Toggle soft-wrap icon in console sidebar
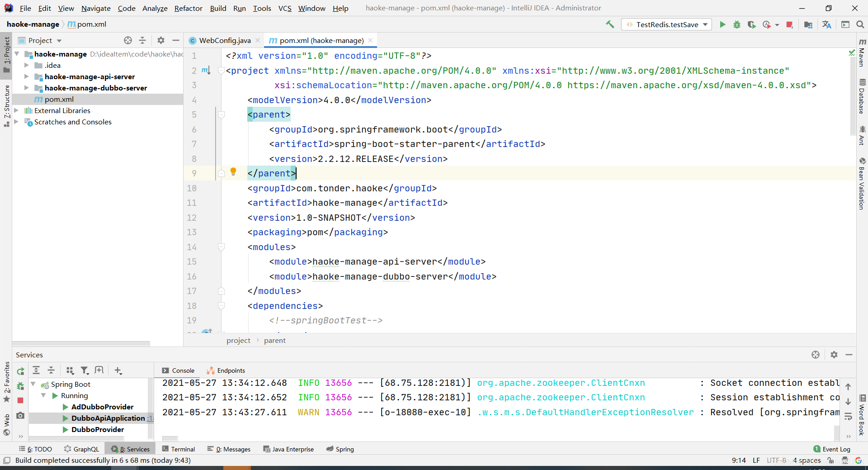The image size is (868, 470). click(x=848, y=417)
